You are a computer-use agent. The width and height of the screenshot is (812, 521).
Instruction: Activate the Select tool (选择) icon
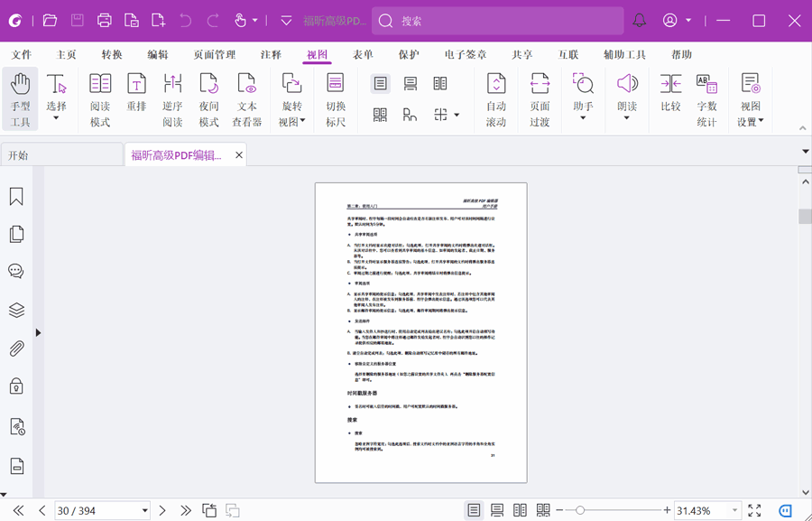56,84
